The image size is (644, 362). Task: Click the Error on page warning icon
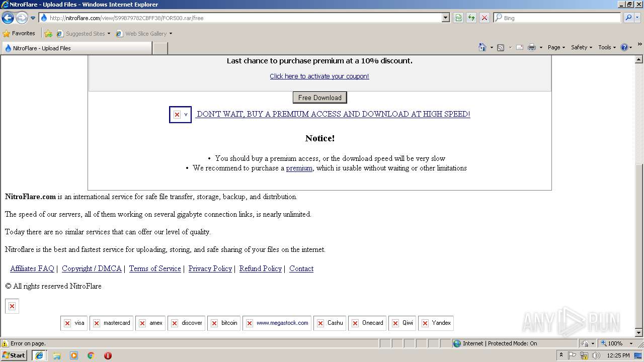(5, 344)
